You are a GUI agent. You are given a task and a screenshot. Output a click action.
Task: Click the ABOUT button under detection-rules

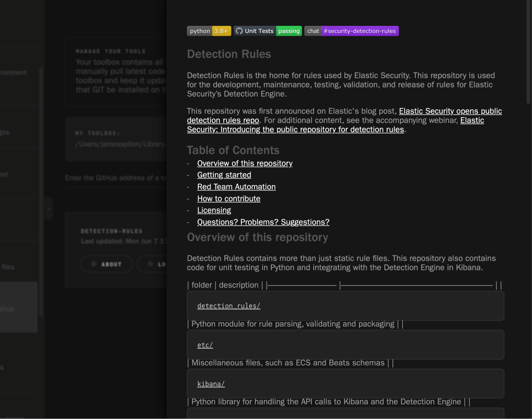click(107, 264)
